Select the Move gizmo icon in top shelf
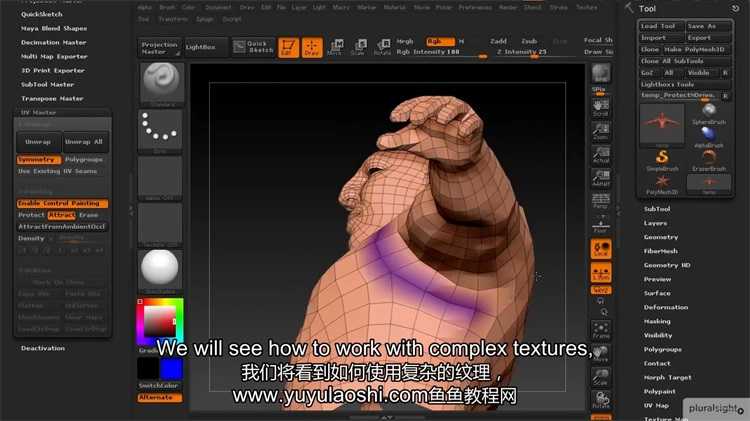 [336, 47]
